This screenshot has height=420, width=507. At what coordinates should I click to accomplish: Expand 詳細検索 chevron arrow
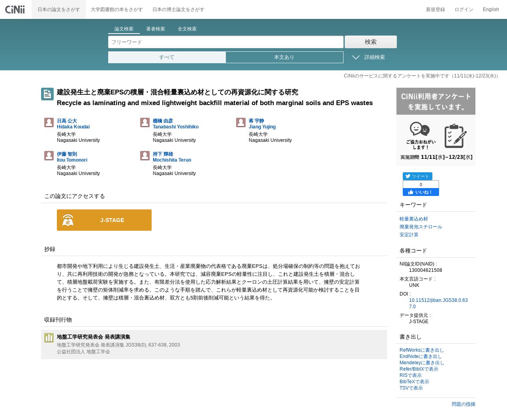[356, 57]
